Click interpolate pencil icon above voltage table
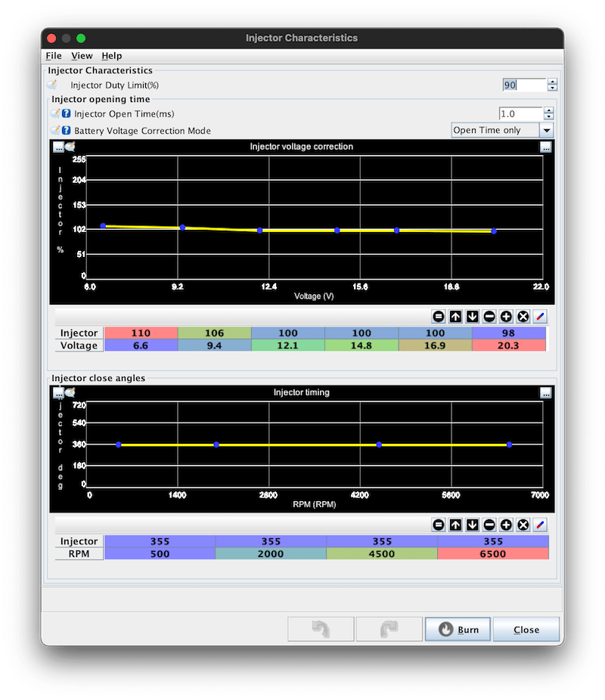 540,317
